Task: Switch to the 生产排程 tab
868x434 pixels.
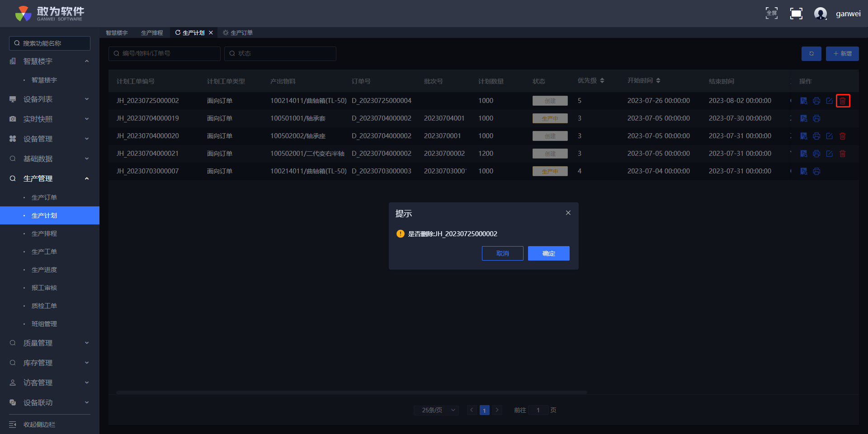Action: pos(152,33)
